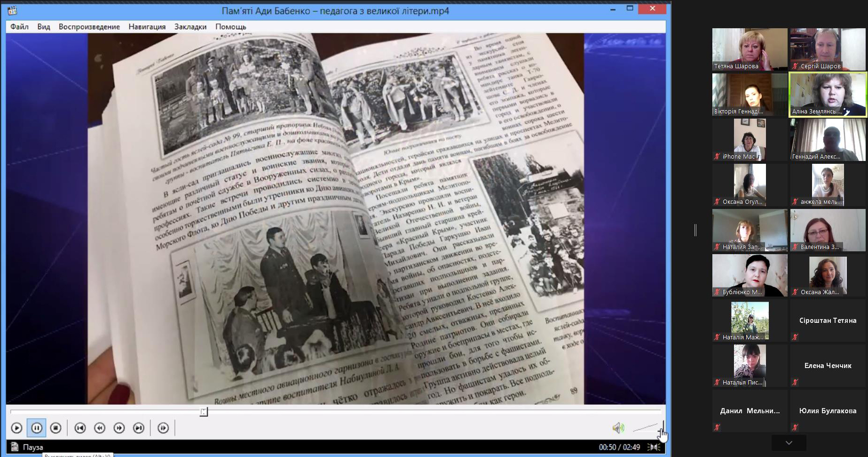Viewport: 868px width, 457px height.
Task: Skip to next file icon
Action: (x=139, y=428)
